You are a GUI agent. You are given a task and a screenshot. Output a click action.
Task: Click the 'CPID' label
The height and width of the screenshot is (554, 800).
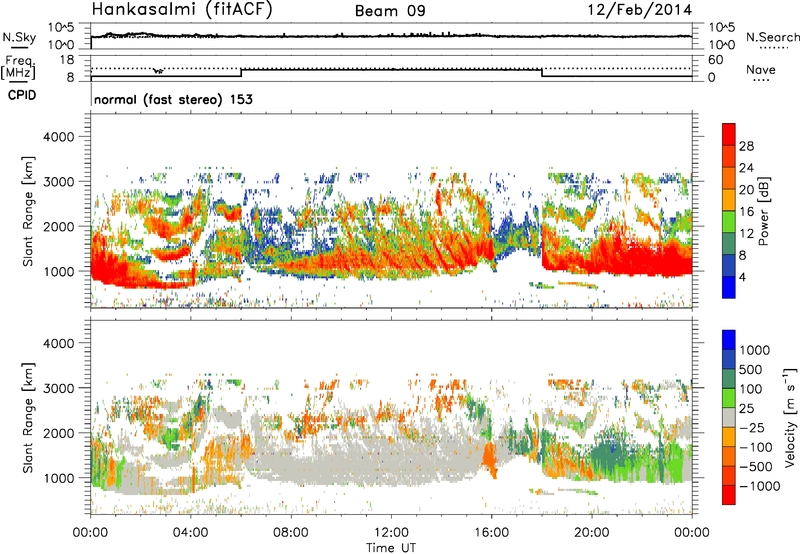[x=22, y=95]
